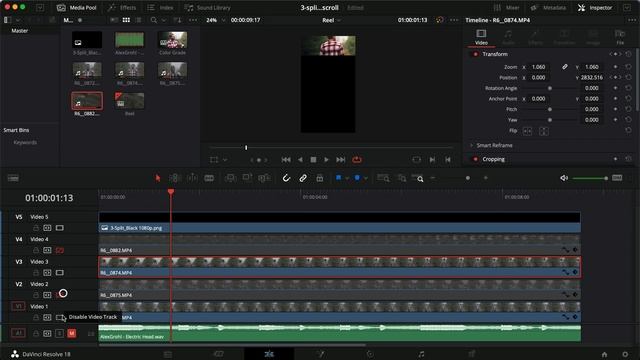Switch to the File inspector tab

pos(620,37)
